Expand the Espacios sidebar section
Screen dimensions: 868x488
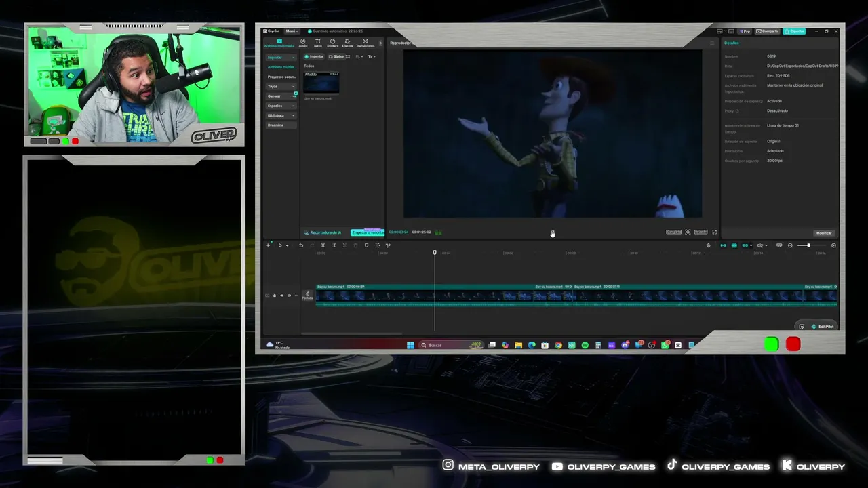(281, 106)
